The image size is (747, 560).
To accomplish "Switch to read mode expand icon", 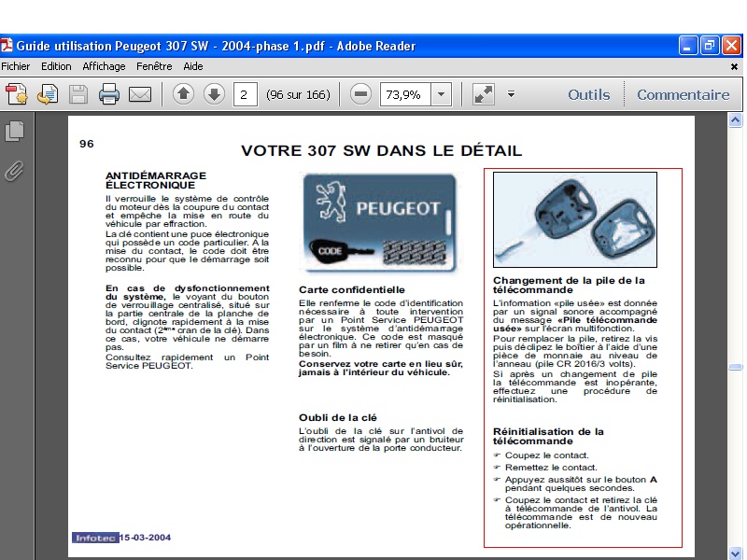I will 484,94.
